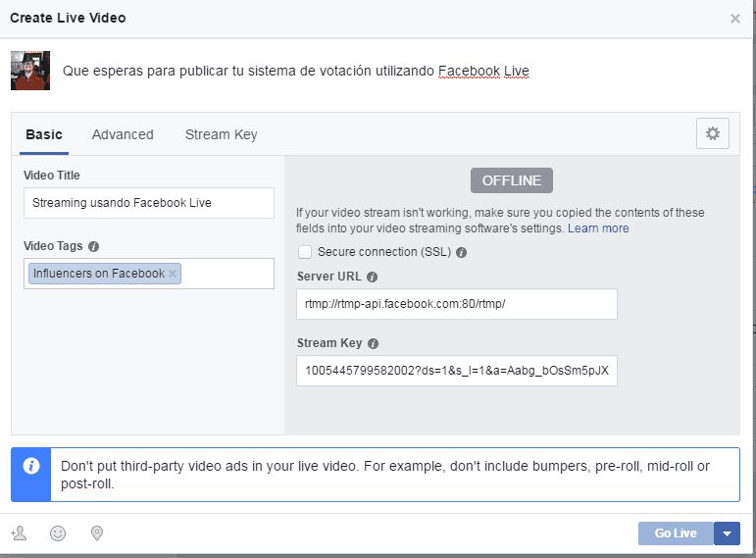Click the Video Title input field
The height and width of the screenshot is (558, 756).
pos(149,203)
